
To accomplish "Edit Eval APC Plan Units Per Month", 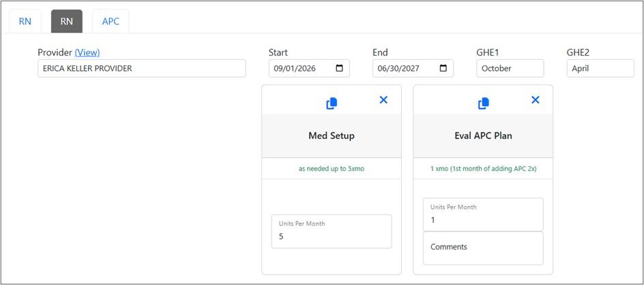I will click(x=483, y=215).
